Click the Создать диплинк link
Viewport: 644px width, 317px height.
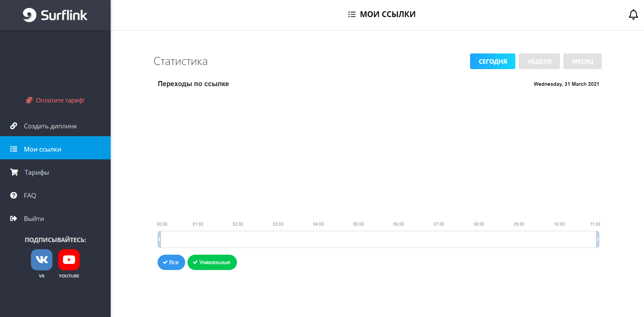pos(50,126)
